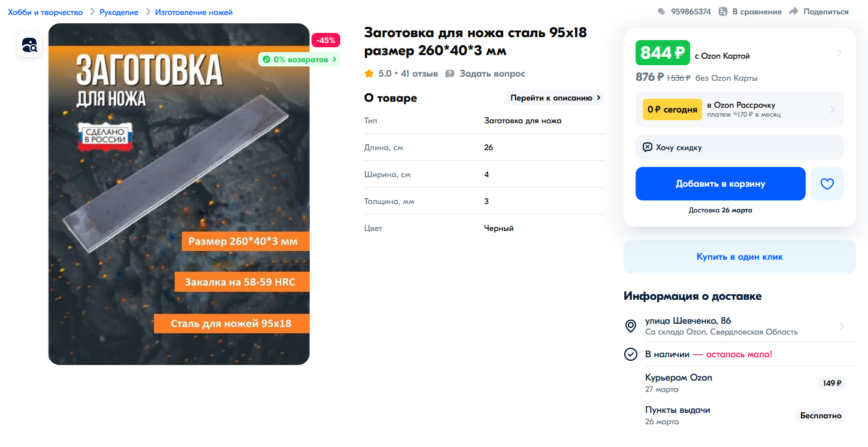Click the star rating icon
Image resolution: width=868 pixels, height=447 pixels.
(x=369, y=74)
